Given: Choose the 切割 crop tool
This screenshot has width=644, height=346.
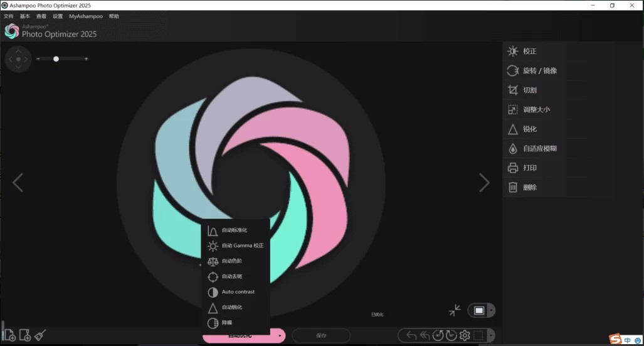Looking at the screenshot, I should coord(513,90).
